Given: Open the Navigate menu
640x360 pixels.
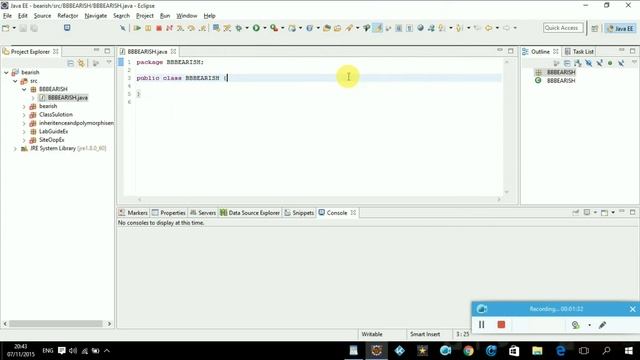Looking at the screenshot, I should click(x=96, y=16).
